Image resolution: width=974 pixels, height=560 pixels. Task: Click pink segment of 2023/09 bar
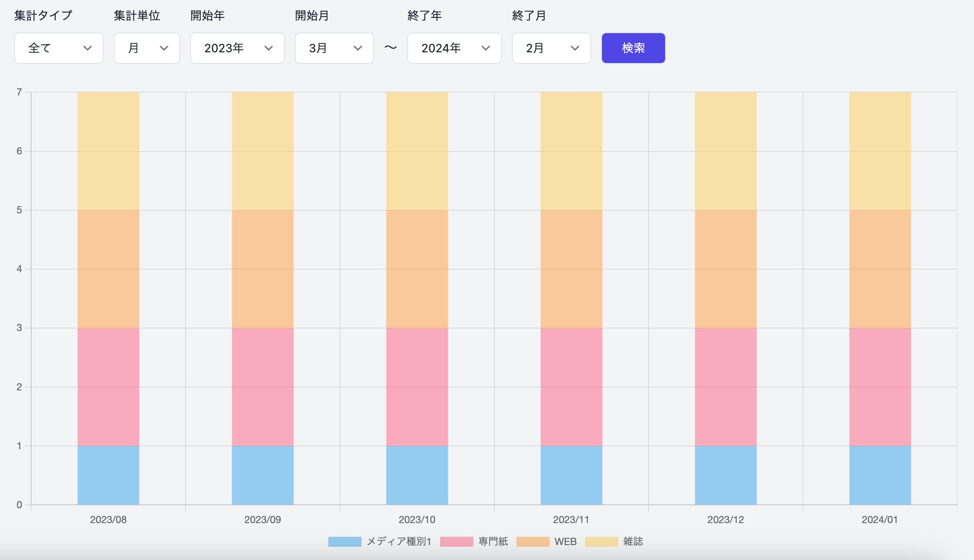[x=263, y=386]
